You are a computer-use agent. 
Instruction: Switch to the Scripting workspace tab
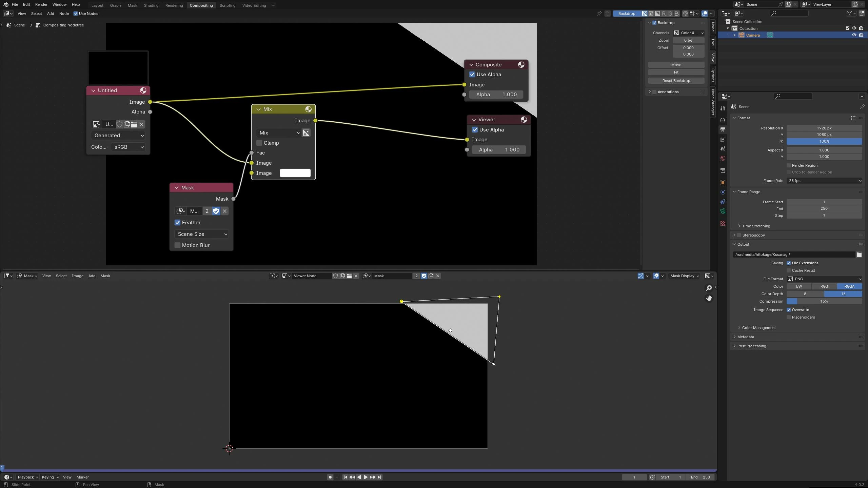pyautogui.click(x=227, y=5)
